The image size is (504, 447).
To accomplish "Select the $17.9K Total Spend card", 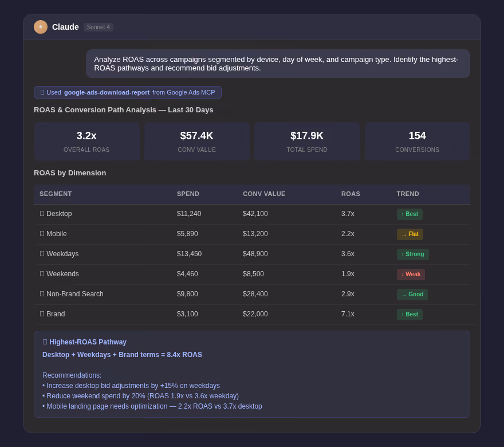I will click(x=307, y=141).
